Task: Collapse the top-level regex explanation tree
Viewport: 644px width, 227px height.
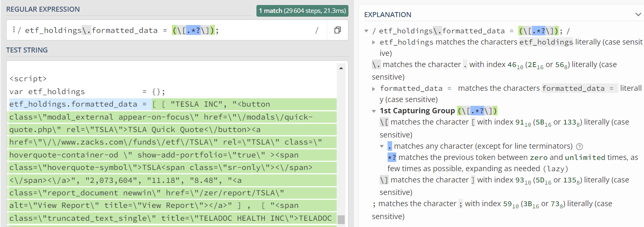Action: pyautogui.click(x=366, y=31)
